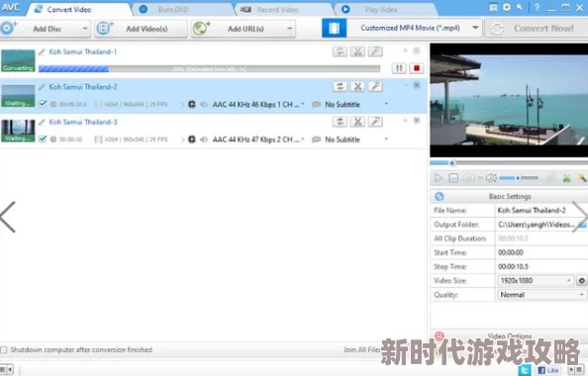
Task: Enable Shutdown computer after conversion finished
Action: pos(4,349)
